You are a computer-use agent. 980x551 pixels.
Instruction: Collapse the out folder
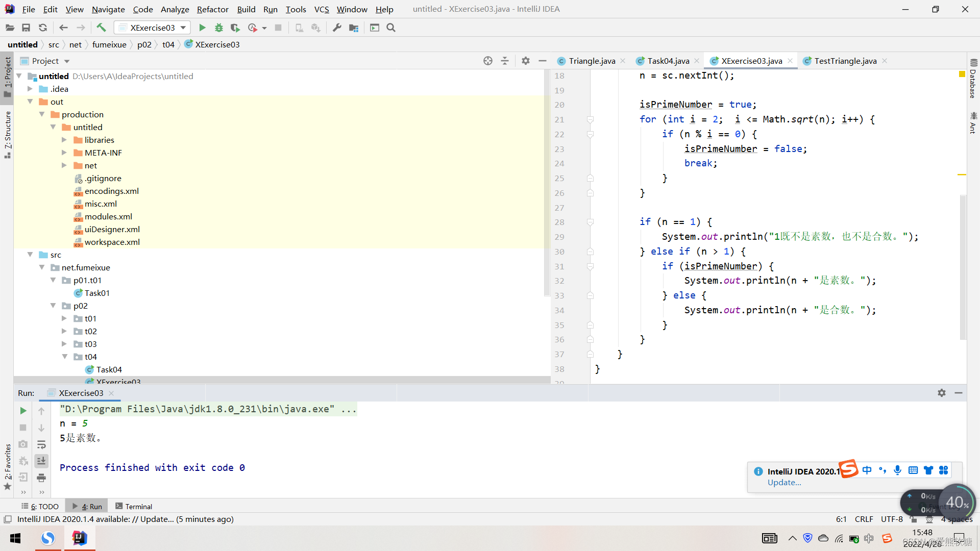coord(30,102)
